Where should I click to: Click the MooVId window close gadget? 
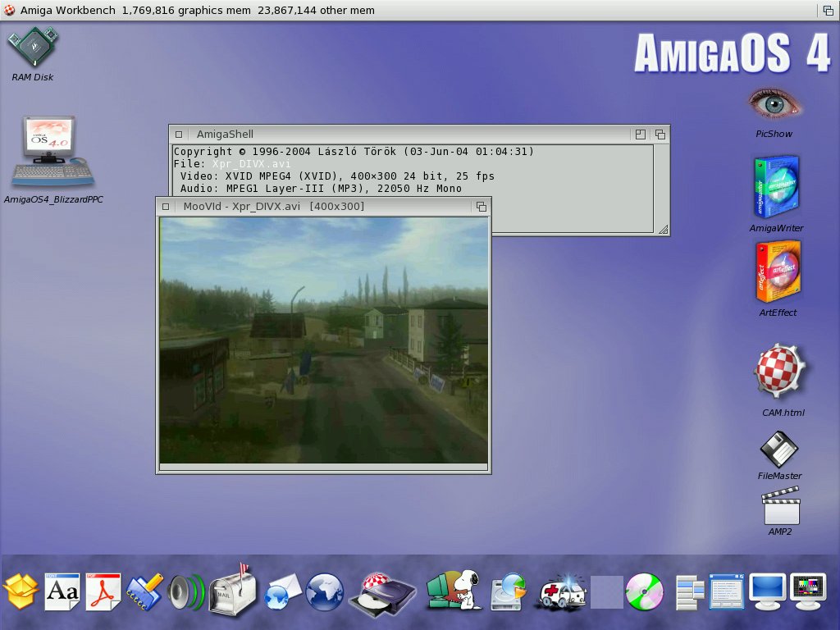pyautogui.click(x=166, y=207)
